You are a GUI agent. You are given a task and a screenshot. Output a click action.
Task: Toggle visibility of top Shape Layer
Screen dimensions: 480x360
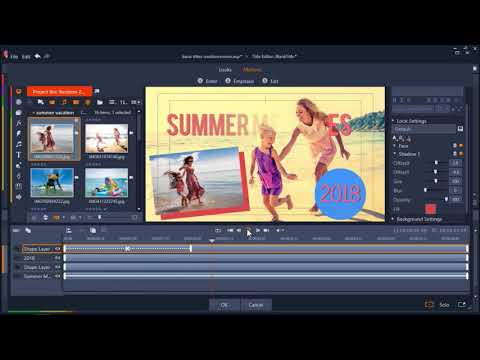pos(57,249)
